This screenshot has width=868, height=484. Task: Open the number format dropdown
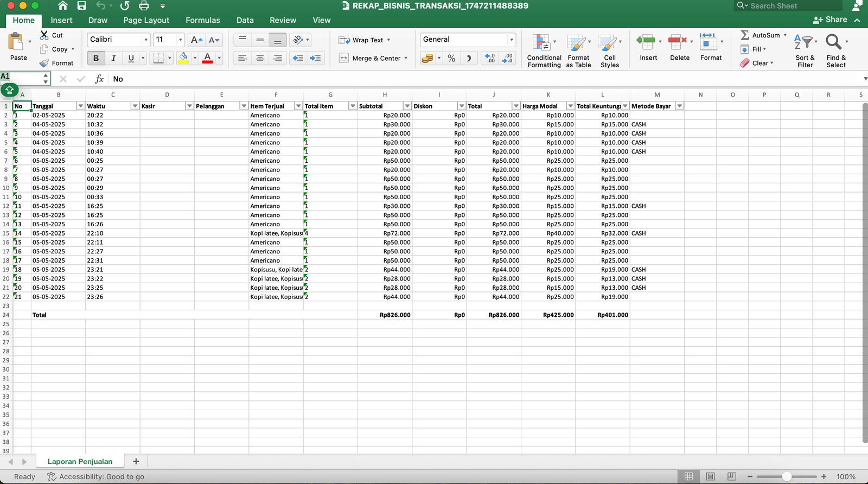point(511,40)
